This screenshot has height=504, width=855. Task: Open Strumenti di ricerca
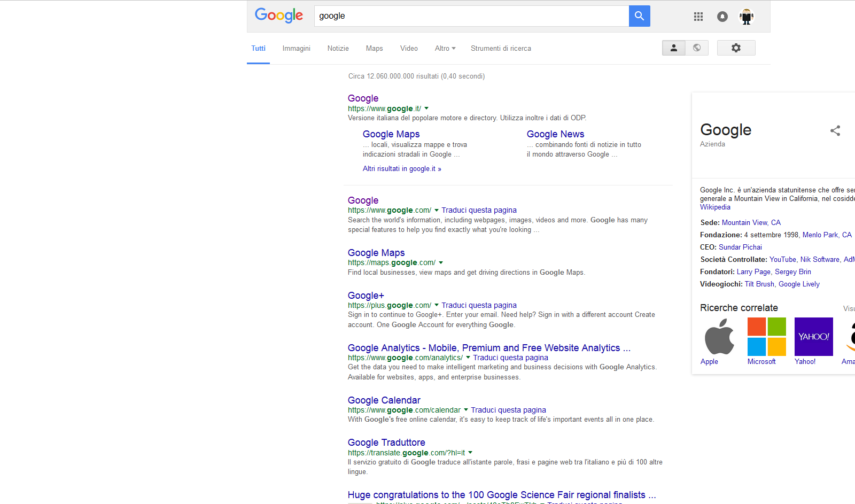[x=501, y=48]
